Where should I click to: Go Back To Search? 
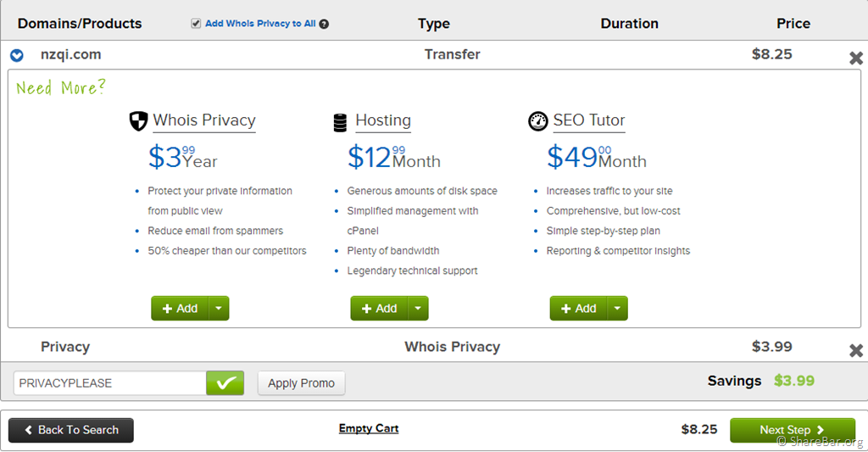(x=71, y=430)
